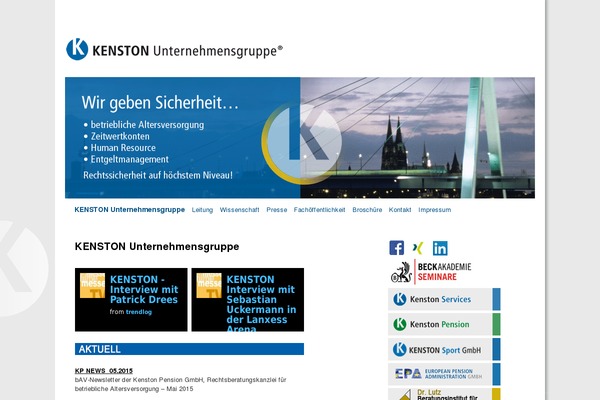
Task: Go to Kenston Services
Action: coord(444,299)
